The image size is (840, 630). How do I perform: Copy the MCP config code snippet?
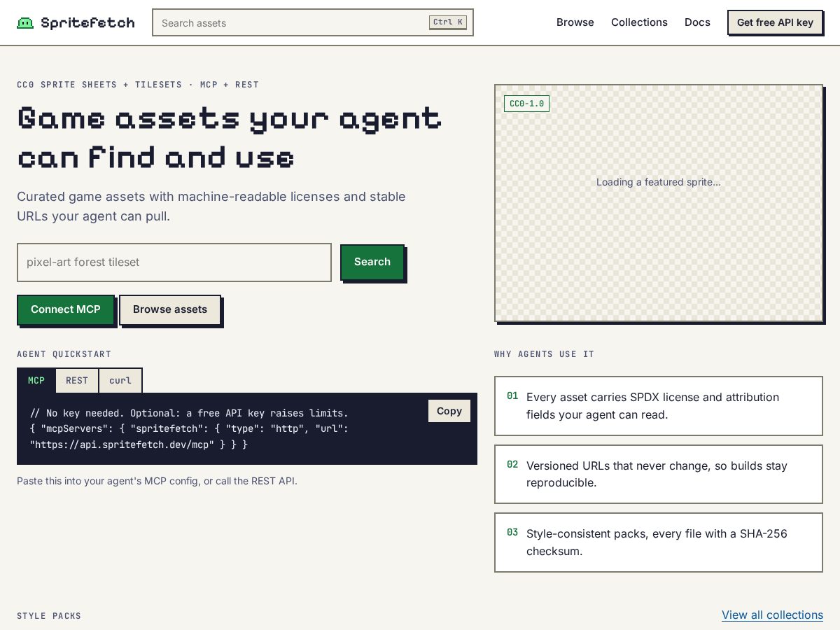pos(449,411)
